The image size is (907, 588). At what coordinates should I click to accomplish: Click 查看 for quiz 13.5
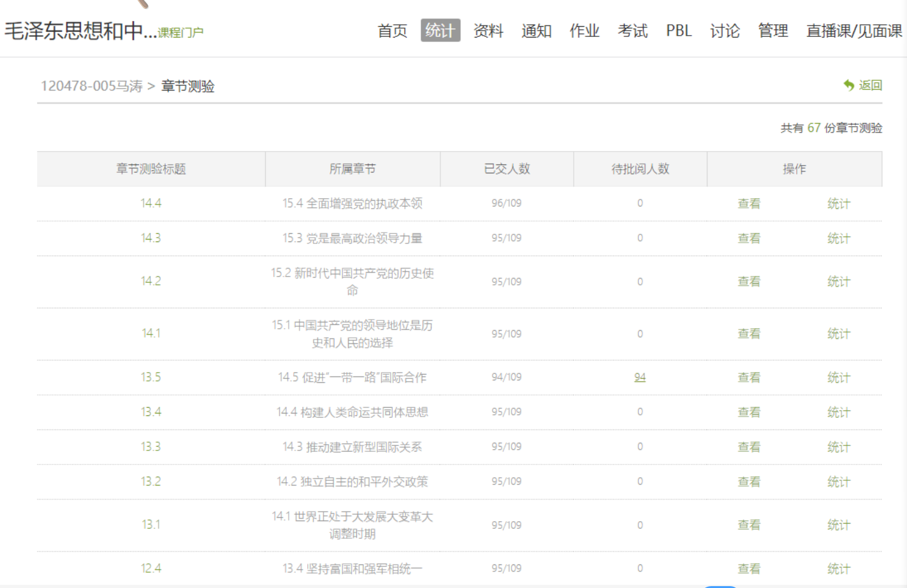pyautogui.click(x=749, y=378)
